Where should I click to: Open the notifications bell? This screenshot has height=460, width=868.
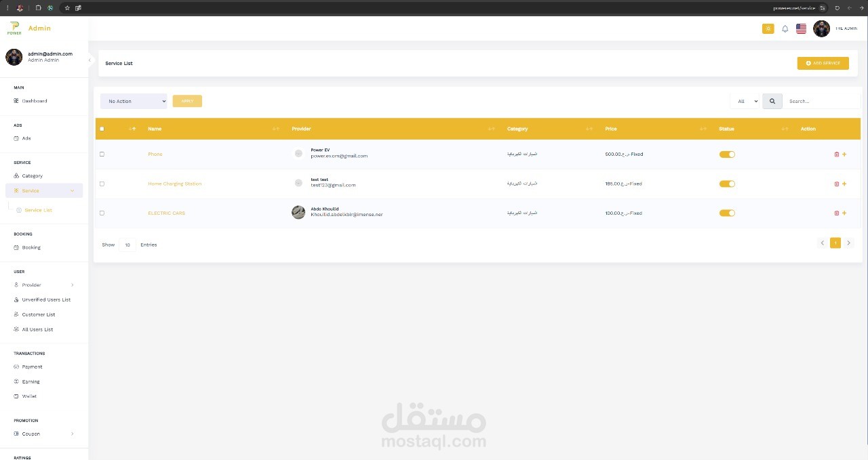(x=785, y=28)
